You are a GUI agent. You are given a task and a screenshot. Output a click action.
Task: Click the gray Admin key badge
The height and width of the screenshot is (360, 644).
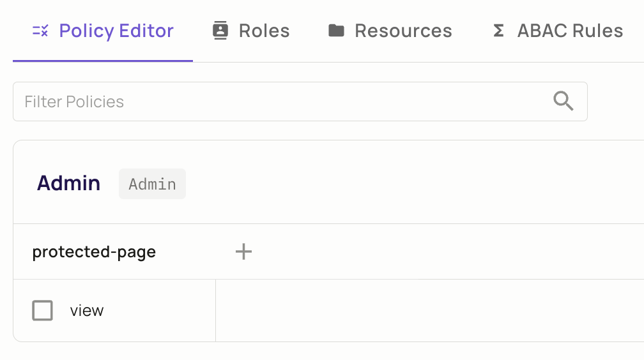click(x=152, y=184)
